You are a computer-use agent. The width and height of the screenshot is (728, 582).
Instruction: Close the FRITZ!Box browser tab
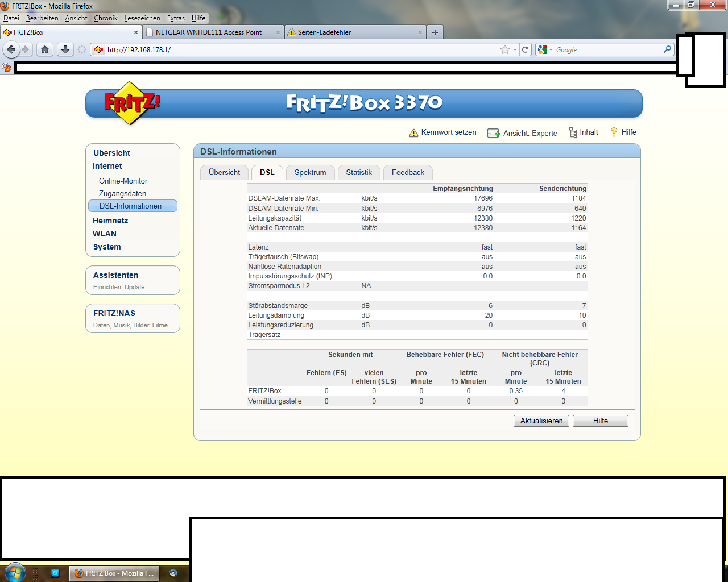pos(136,32)
